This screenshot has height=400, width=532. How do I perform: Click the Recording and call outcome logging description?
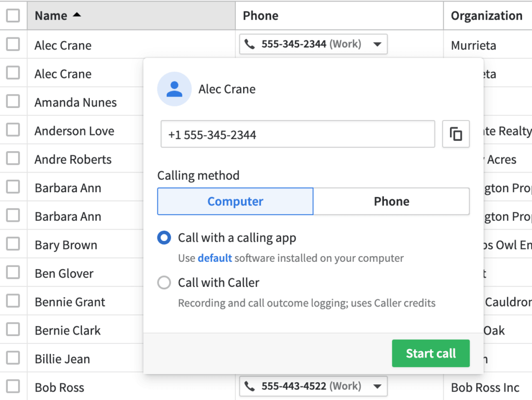point(307,303)
